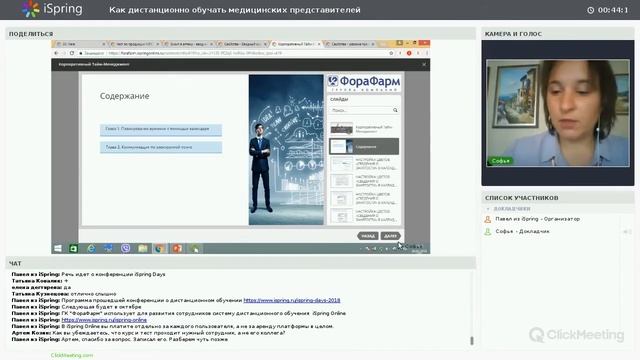Select highlighted Содержание slide thumbnail

tap(364, 147)
